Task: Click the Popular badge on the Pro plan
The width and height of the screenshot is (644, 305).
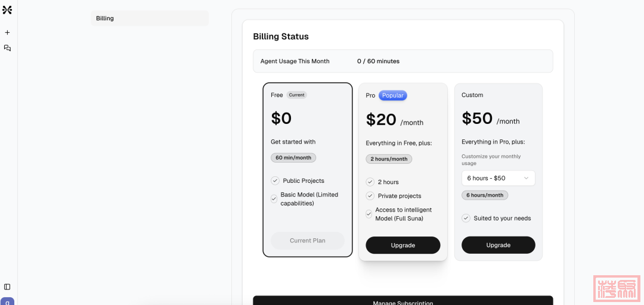Action: click(393, 95)
